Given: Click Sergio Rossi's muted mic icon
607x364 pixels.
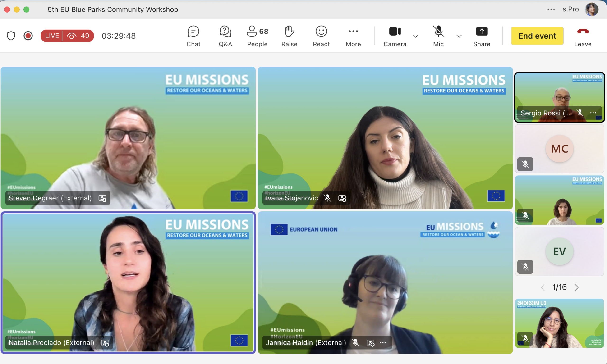Looking at the screenshot, I should tap(580, 113).
